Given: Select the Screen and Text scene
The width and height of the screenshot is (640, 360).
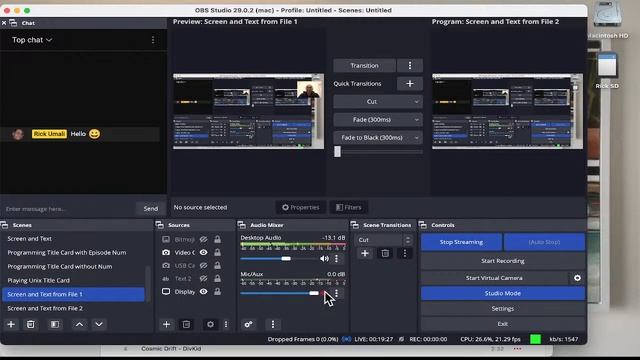Looking at the screenshot, I should [73, 239].
